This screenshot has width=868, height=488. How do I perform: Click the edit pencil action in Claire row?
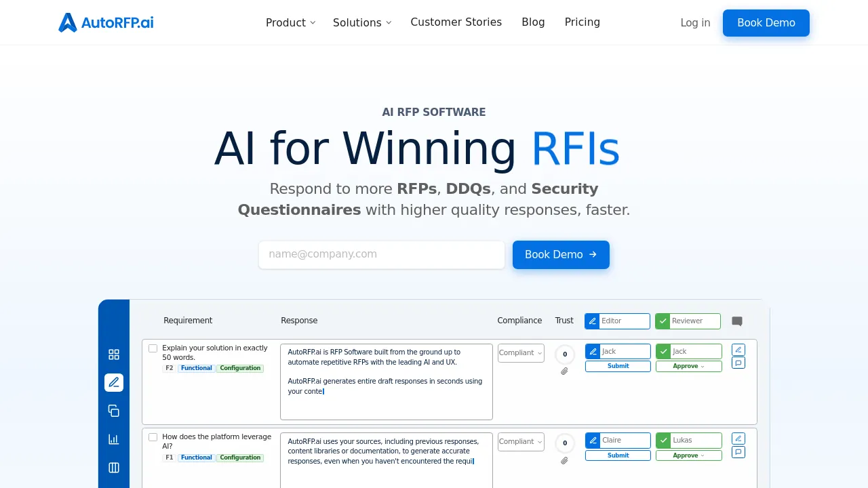tap(738, 439)
